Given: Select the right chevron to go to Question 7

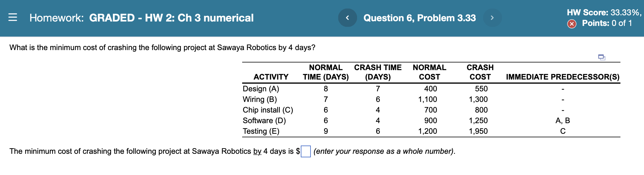Looking at the screenshot, I should click(492, 18).
